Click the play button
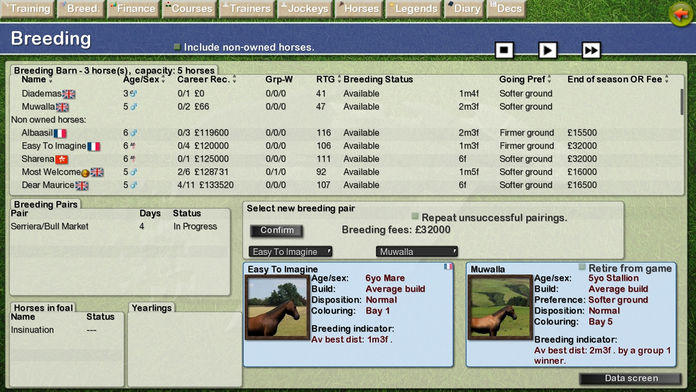 coord(547,50)
